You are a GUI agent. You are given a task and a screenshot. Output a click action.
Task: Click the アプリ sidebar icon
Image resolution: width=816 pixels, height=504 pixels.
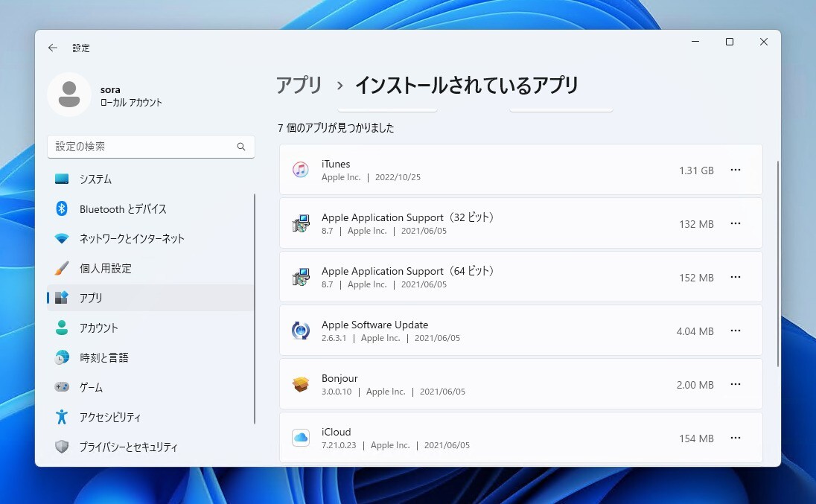[62, 298]
